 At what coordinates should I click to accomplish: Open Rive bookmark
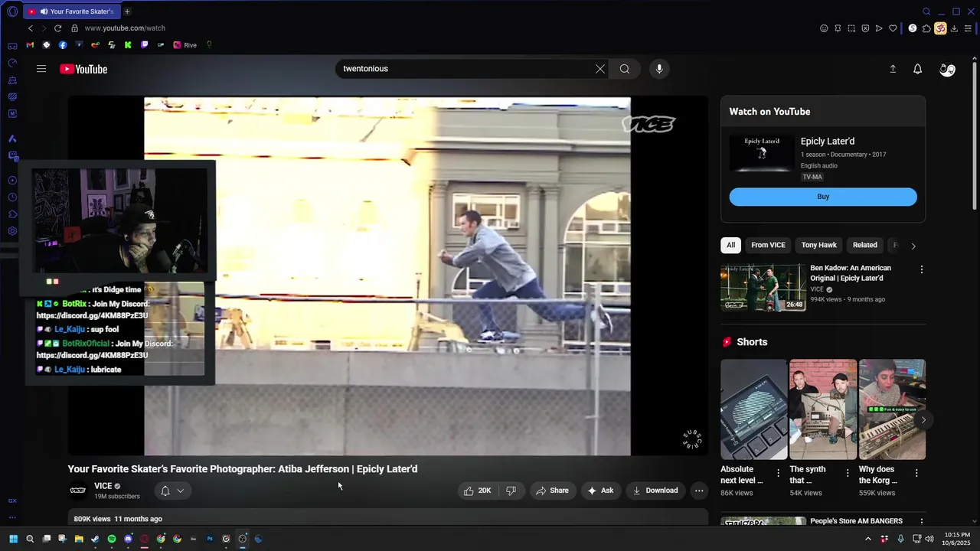185,45
